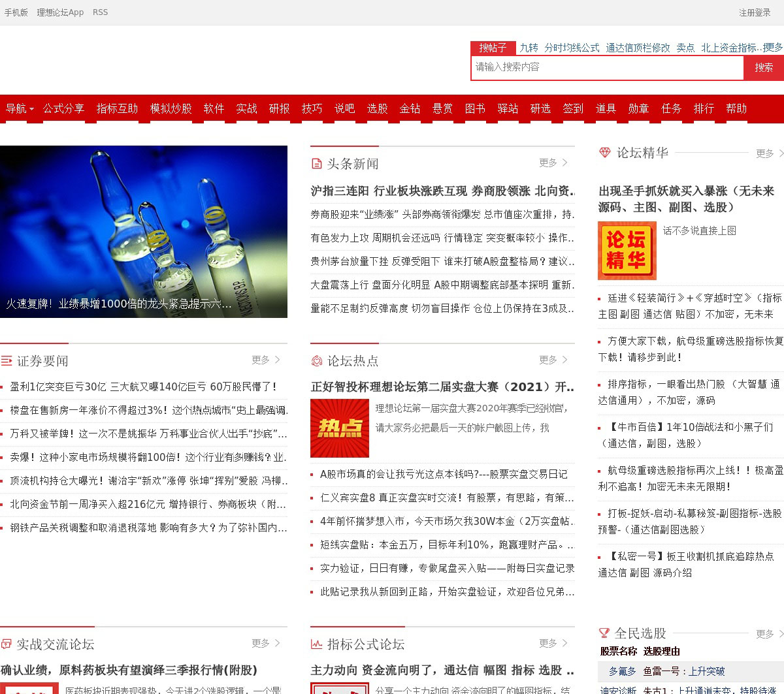Open post 确认业绩，原料药板块有望演绎三季报行情
This screenshot has width=784, height=694.
click(129, 670)
